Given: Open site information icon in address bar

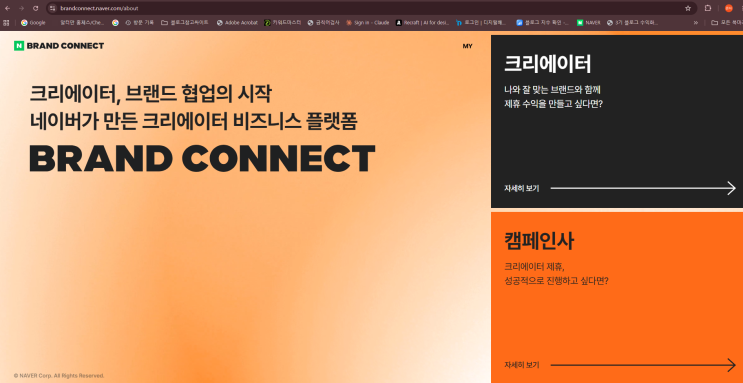Looking at the screenshot, I should click(x=53, y=9).
